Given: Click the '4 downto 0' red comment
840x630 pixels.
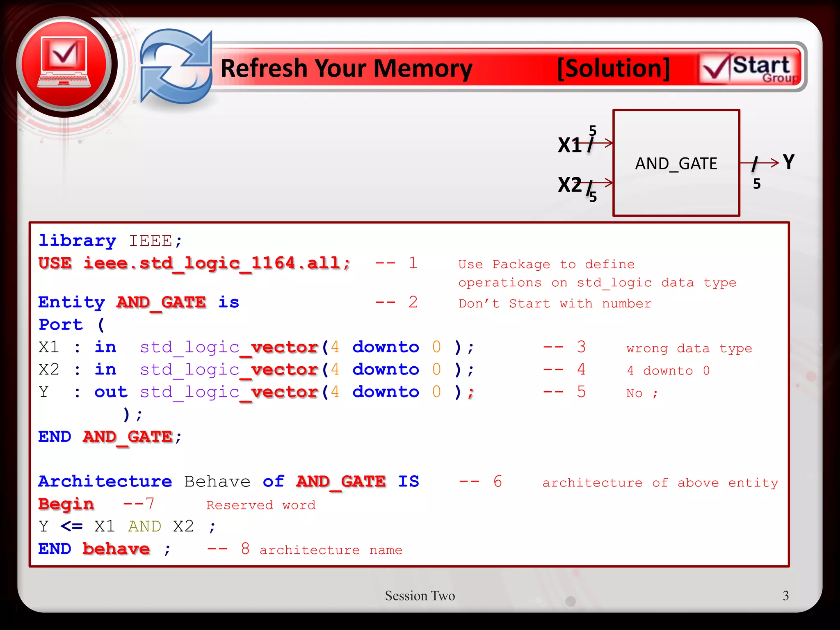Looking at the screenshot, I should [668, 371].
